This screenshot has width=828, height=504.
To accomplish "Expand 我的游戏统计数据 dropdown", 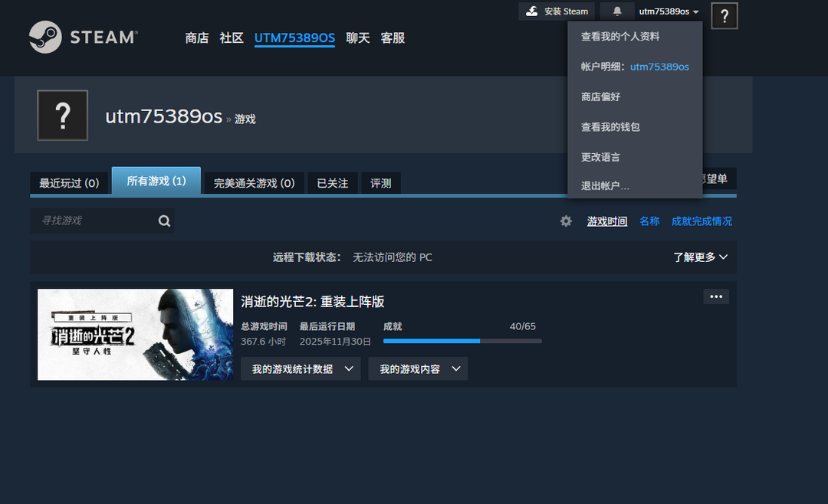I will 301,369.
